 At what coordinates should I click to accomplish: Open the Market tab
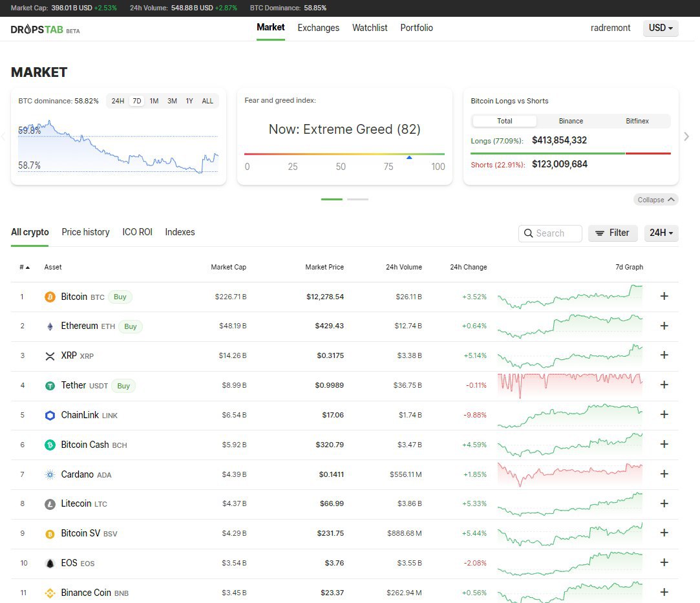[271, 28]
